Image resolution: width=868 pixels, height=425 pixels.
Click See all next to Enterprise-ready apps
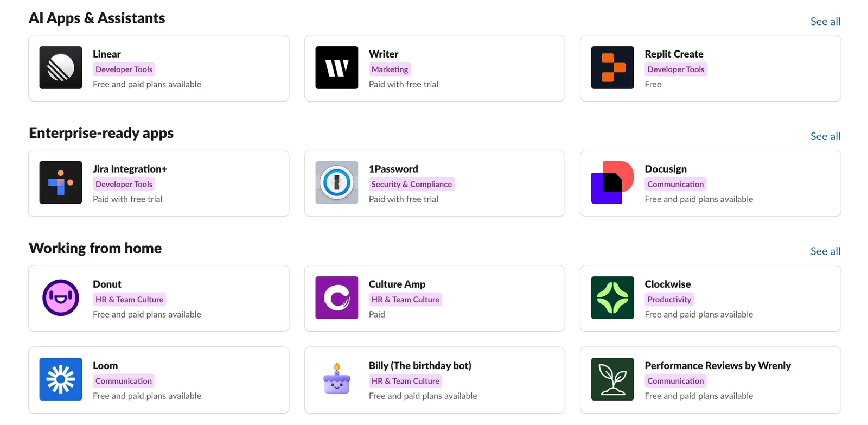(825, 136)
